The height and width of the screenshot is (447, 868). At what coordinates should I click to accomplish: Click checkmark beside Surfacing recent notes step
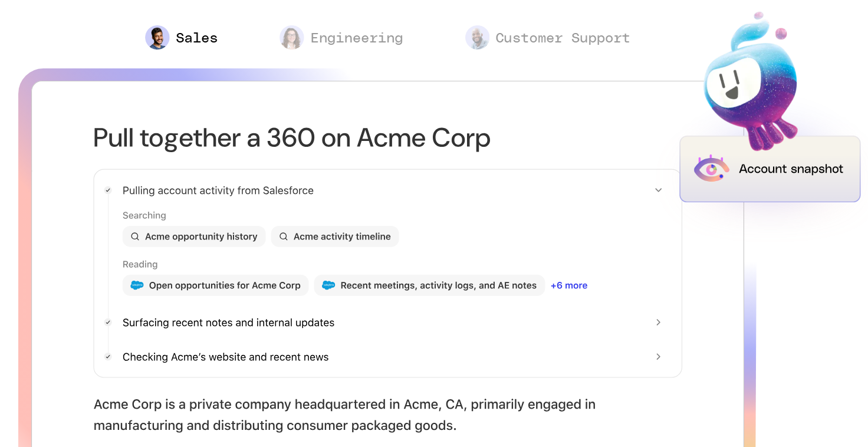(x=108, y=323)
